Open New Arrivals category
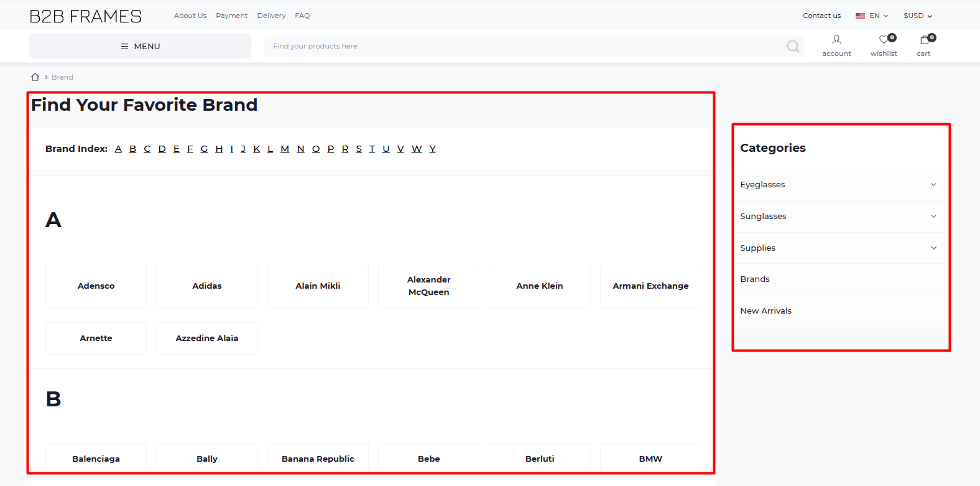This screenshot has height=486, width=980. click(765, 311)
